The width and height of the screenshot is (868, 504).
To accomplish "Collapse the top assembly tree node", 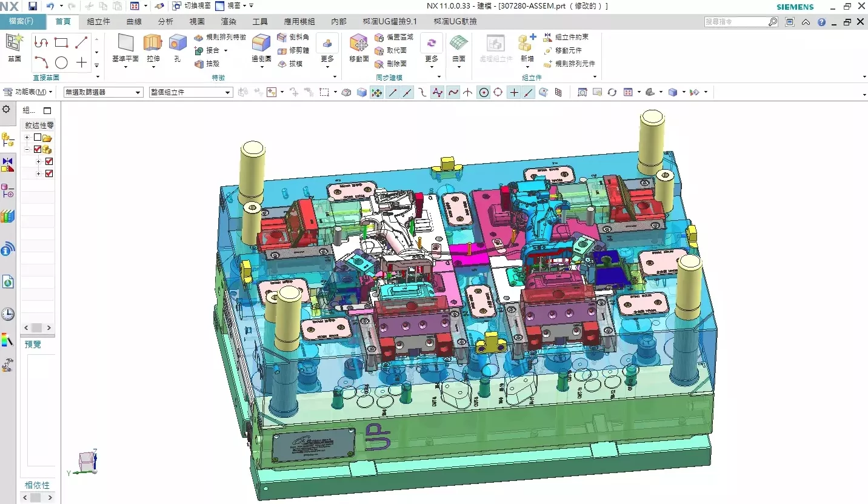I will coord(27,149).
